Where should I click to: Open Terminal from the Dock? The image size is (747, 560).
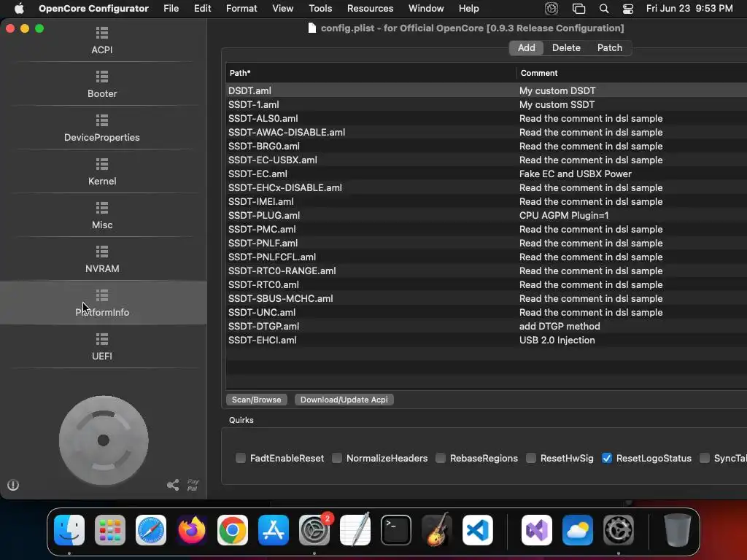[396, 530]
